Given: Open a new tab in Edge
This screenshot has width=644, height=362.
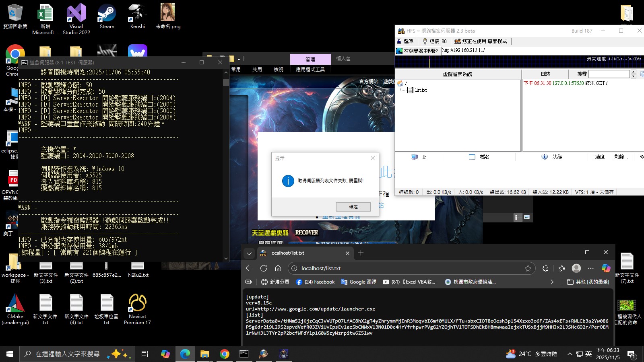Looking at the screenshot, I should click(361, 253).
